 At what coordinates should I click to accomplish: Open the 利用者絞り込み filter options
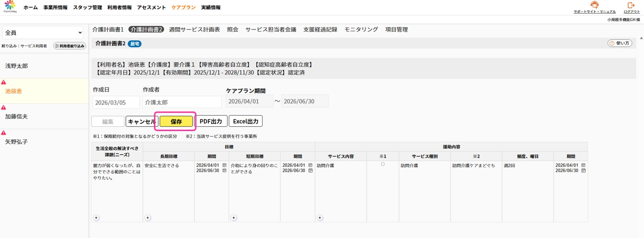pos(70,46)
